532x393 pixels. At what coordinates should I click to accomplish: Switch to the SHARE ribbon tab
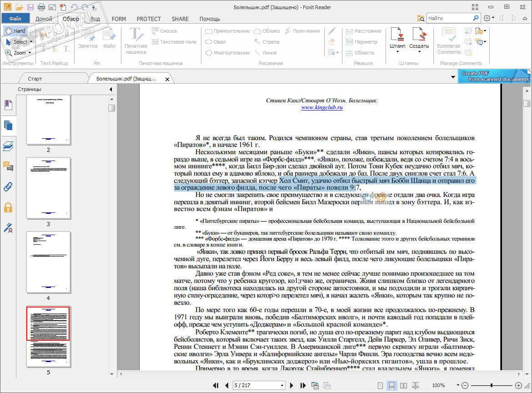tap(180, 19)
